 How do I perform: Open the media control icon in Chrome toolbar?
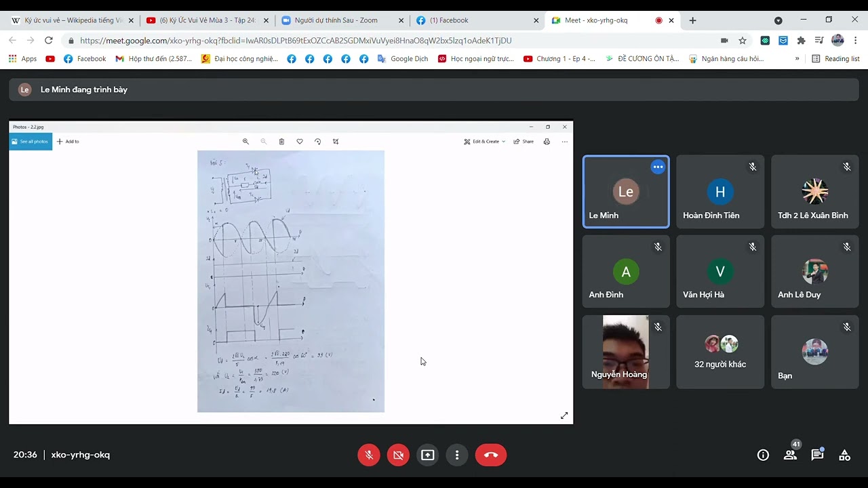(819, 41)
